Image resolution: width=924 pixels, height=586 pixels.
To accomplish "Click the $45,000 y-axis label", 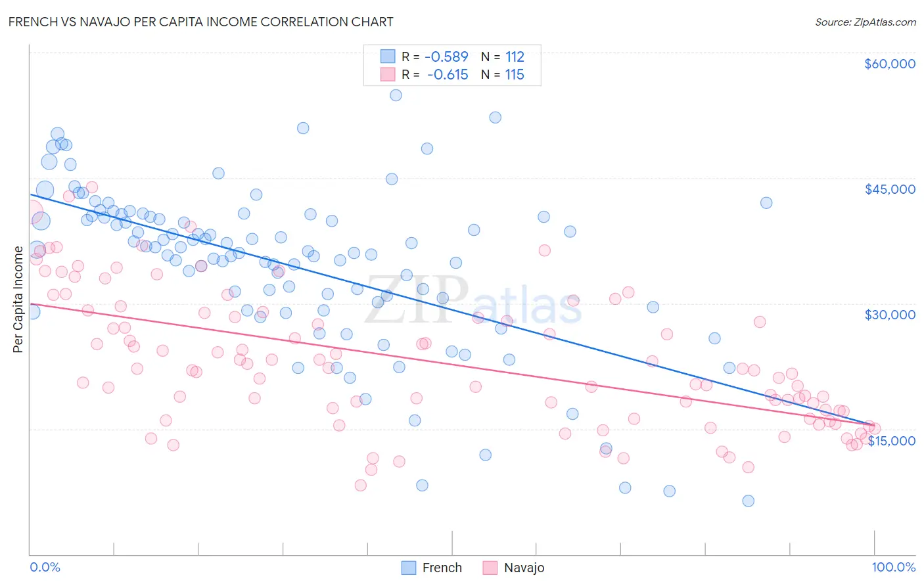I will click(890, 189).
